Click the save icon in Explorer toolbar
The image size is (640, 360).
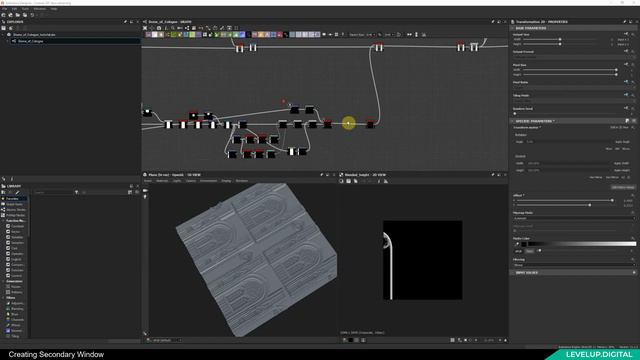[3, 28]
